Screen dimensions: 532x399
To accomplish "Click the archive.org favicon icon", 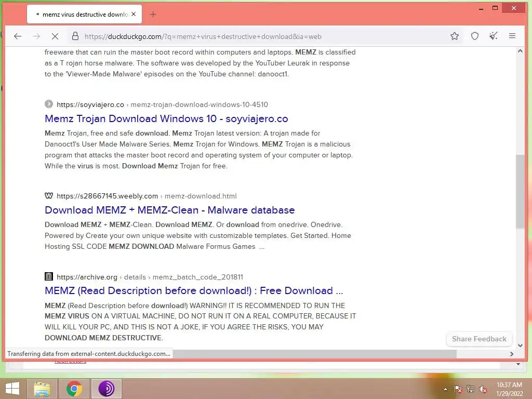I will [49, 276].
